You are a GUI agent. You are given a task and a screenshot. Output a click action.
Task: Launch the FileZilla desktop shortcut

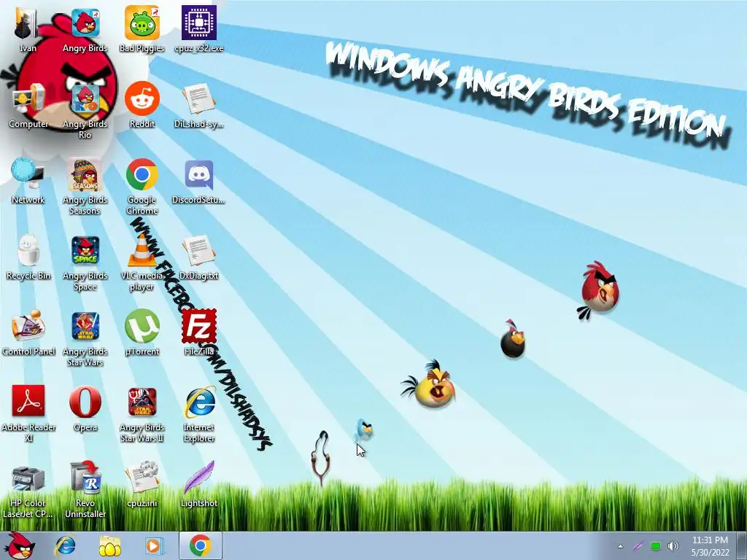point(198,326)
